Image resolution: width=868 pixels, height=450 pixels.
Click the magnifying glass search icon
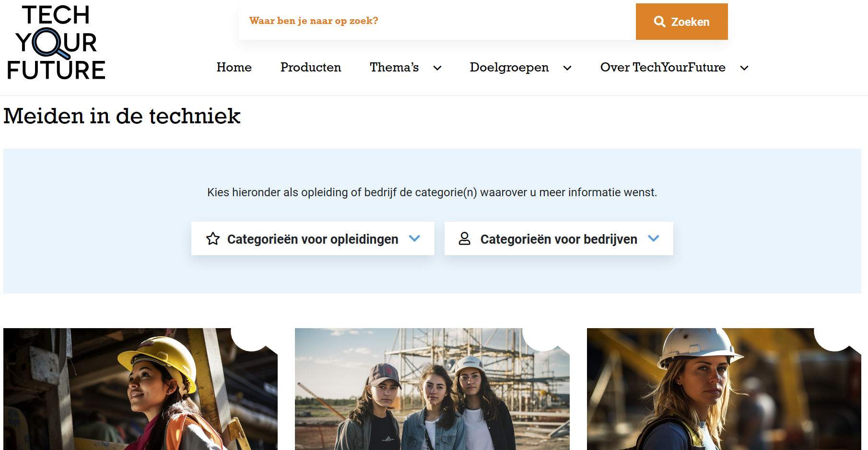tap(660, 21)
